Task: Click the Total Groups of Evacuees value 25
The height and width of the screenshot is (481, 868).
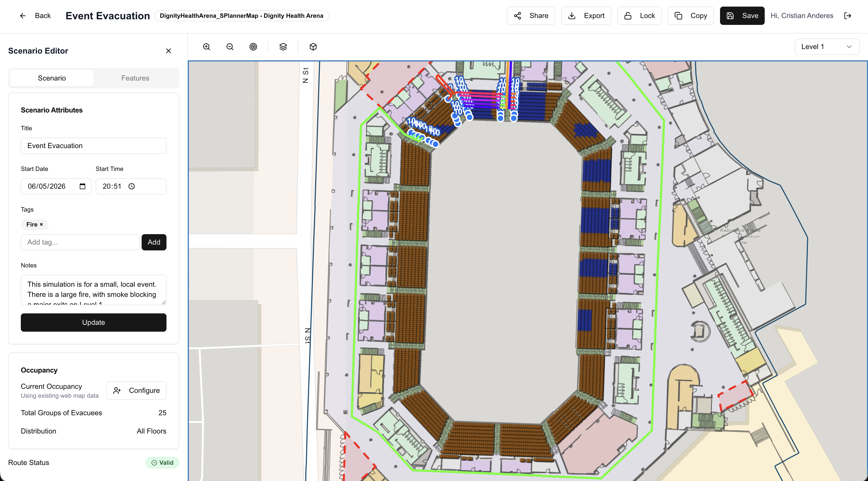Action: [x=162, y=413]
